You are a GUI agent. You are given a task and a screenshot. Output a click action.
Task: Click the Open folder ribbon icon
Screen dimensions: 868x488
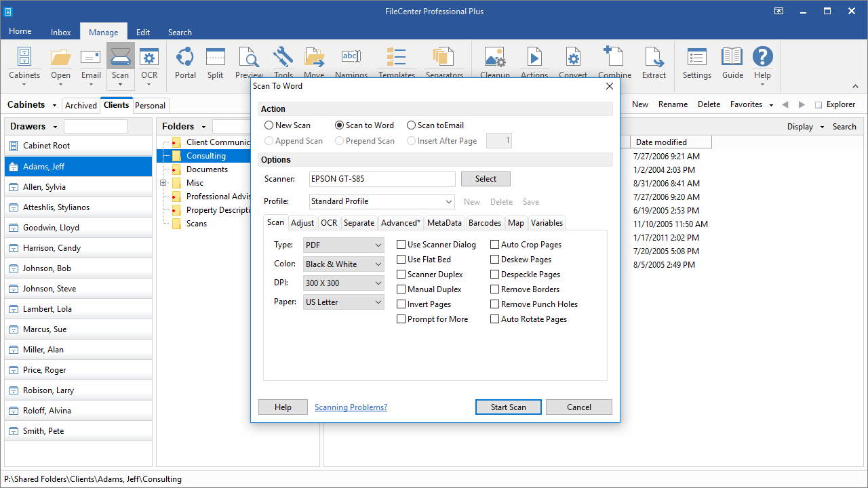click(x=61, y=64)
